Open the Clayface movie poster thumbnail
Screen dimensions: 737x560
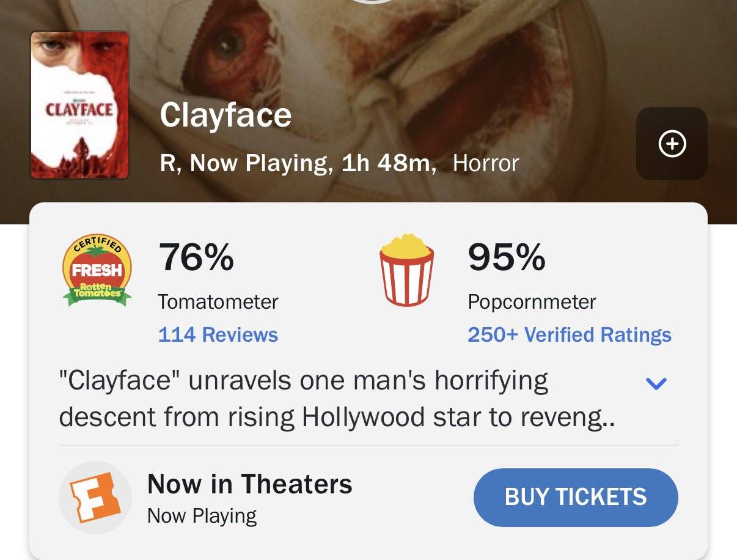[x=80, y=105]
